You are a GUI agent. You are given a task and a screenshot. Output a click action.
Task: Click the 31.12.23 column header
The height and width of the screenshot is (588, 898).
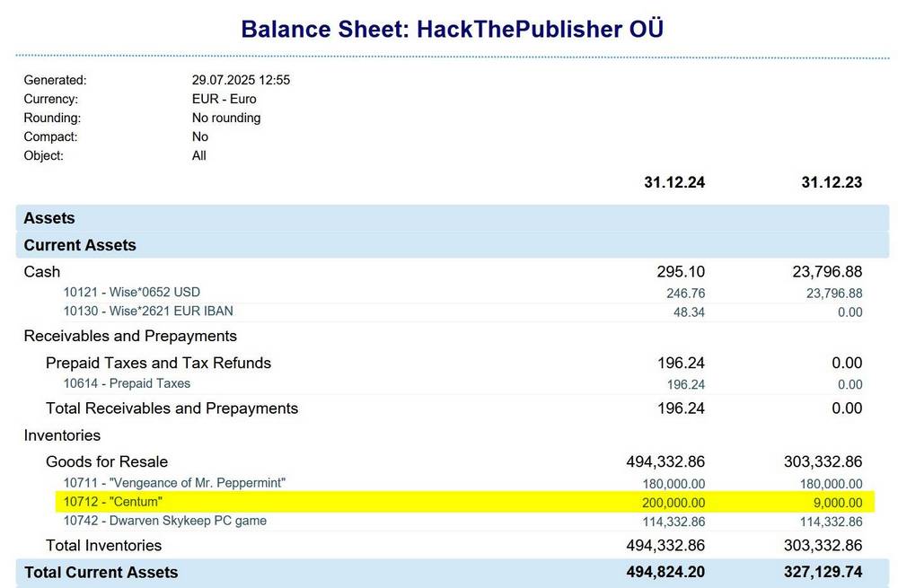832,182
